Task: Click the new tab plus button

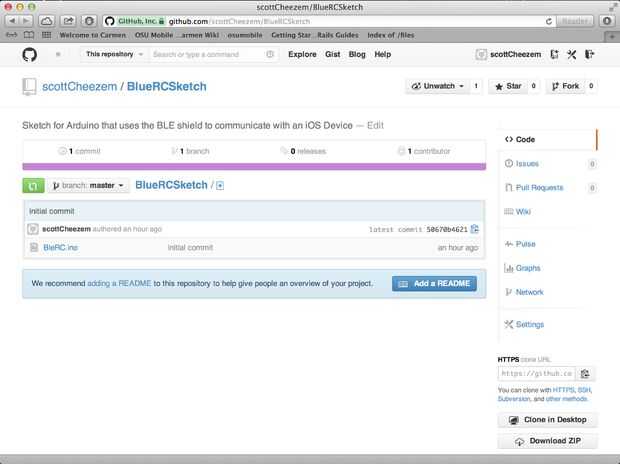Action: 612,36
